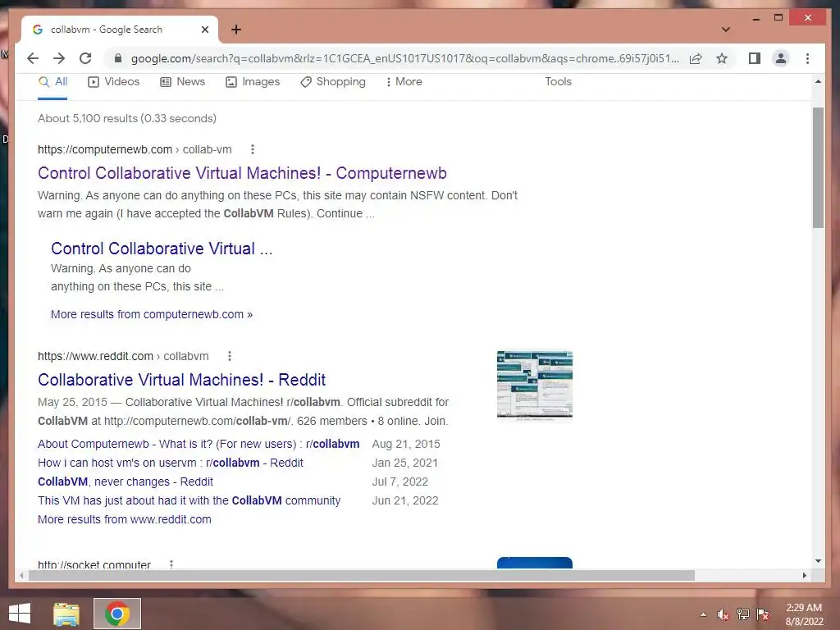Open a new tab
The image size is (840, 630).
click(236, 30)
